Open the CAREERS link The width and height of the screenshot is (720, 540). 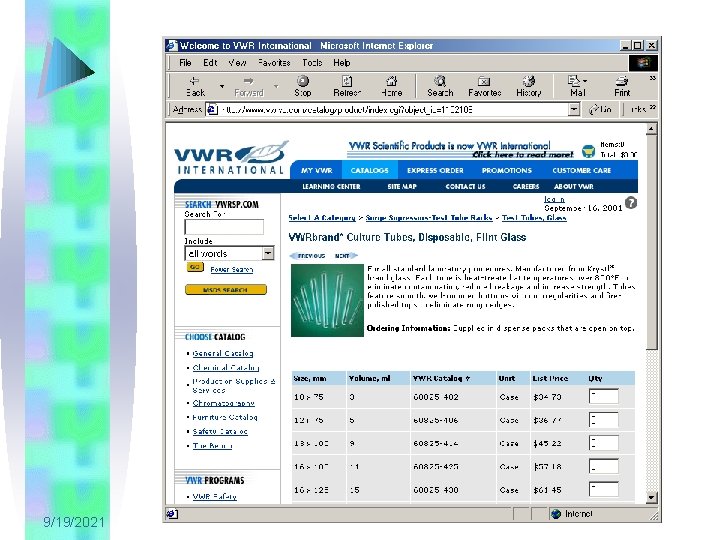pos(526,186)
